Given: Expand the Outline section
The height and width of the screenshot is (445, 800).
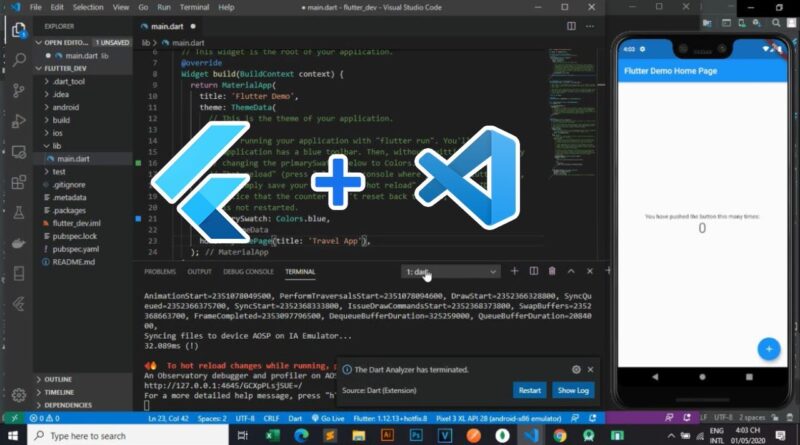Looking at the screenshot, I should [58, 380].
